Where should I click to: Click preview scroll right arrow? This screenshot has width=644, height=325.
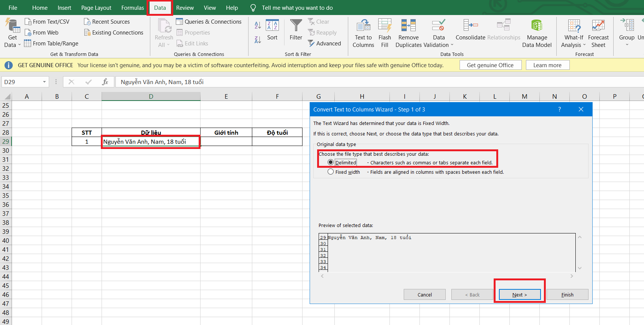point(572,276)
